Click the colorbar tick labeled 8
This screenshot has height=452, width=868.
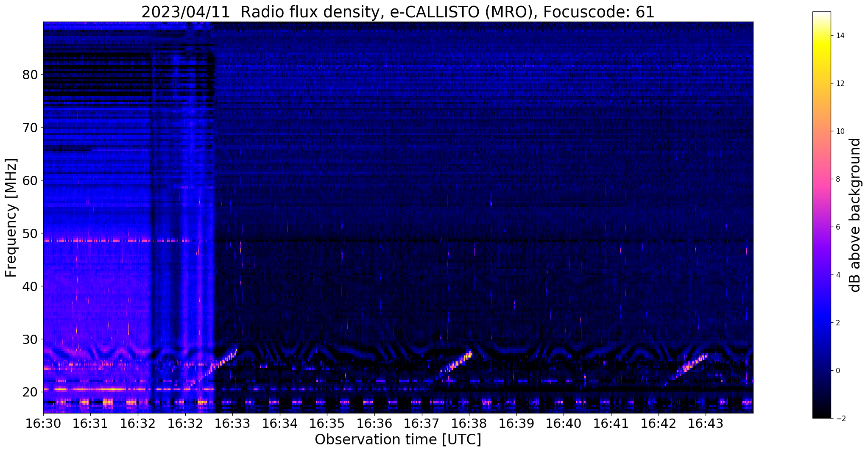[837, 179]
